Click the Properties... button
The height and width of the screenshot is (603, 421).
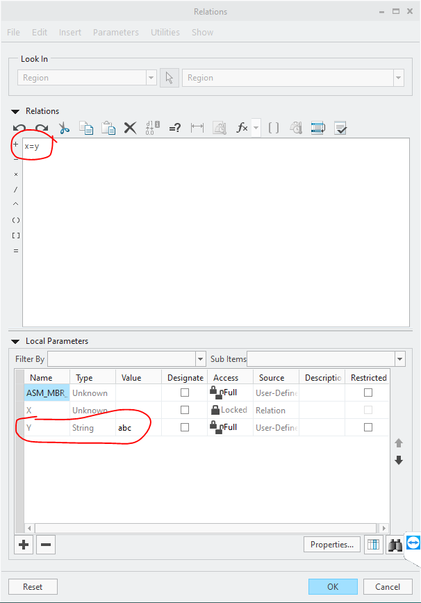click(332, 545)
